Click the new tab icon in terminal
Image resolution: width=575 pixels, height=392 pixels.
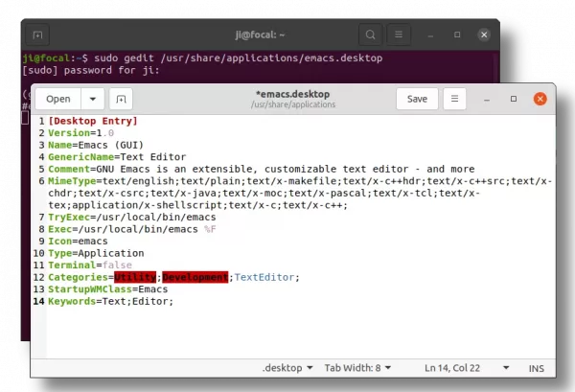tap(37, 35)
